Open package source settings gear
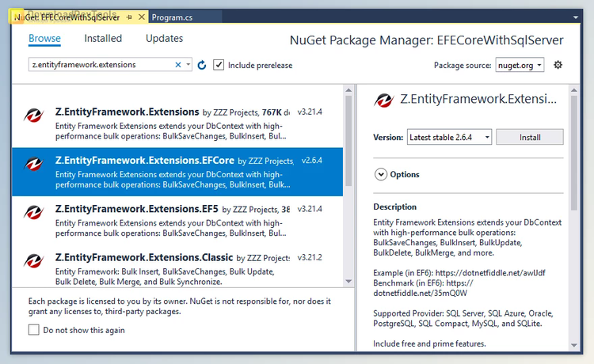Image resolution: width=594 pixels, height=364 pixels. click(558, 65)
